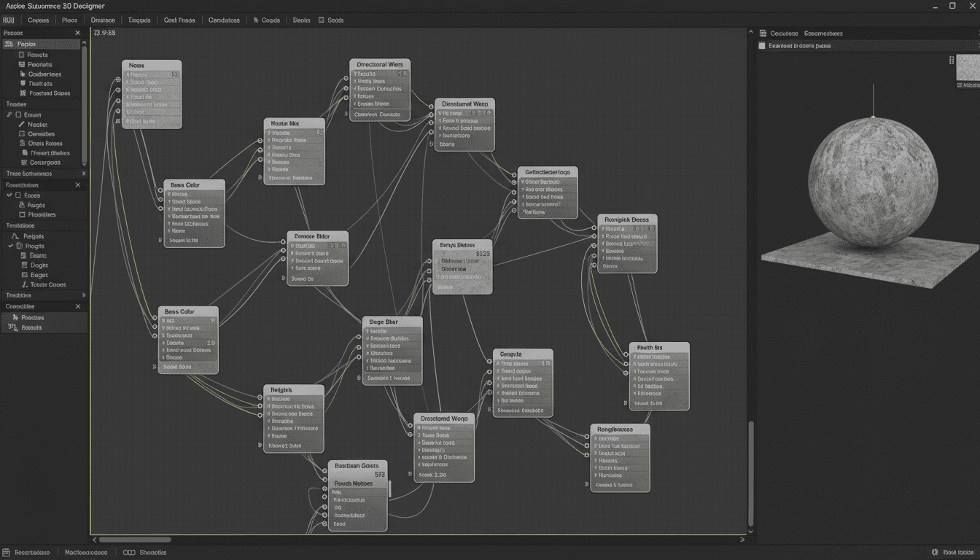The height and width of the screenshot is (560, 980).
Task: Select the icon beside Foartied Sopes
Action: point(23,93)
